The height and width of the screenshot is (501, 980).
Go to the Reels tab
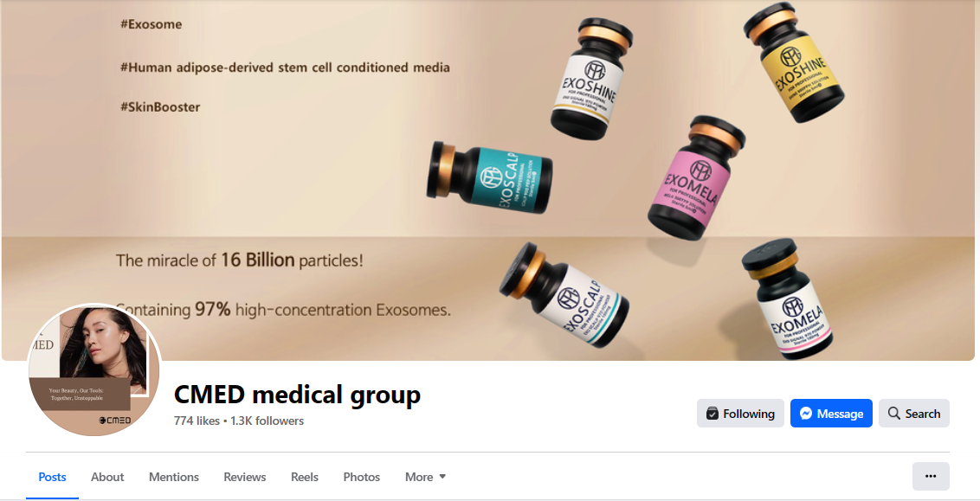click(305, 477)
